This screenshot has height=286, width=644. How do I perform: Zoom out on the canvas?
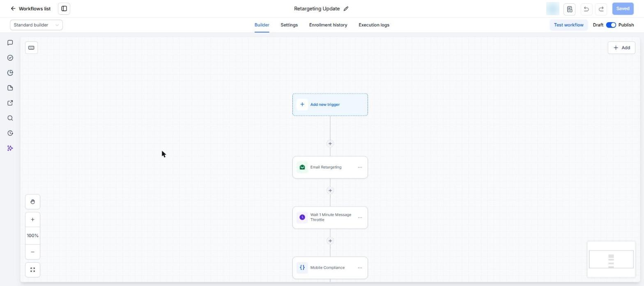(x=32, y=252)
